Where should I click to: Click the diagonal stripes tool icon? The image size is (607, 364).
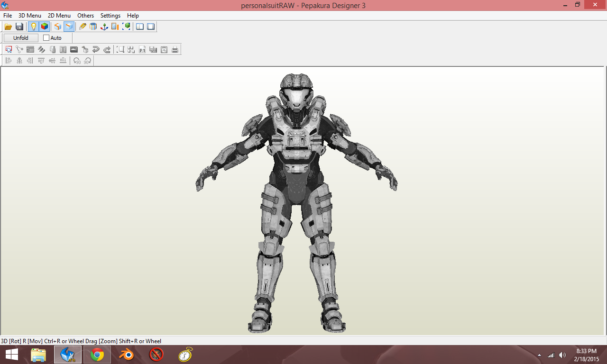41,49
